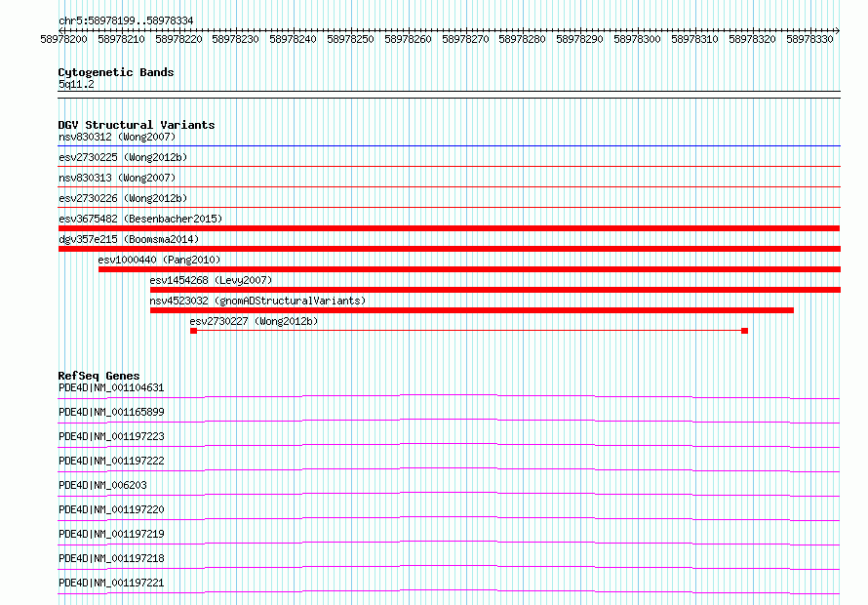
Task: Select the esv1000440 (Pang2010) label
Action: click(x=159, y=260)
